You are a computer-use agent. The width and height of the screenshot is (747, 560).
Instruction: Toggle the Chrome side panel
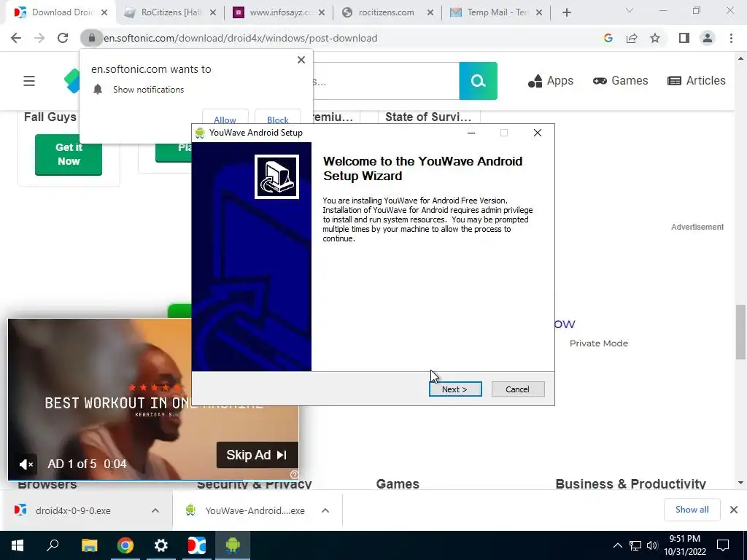point(684,38)
